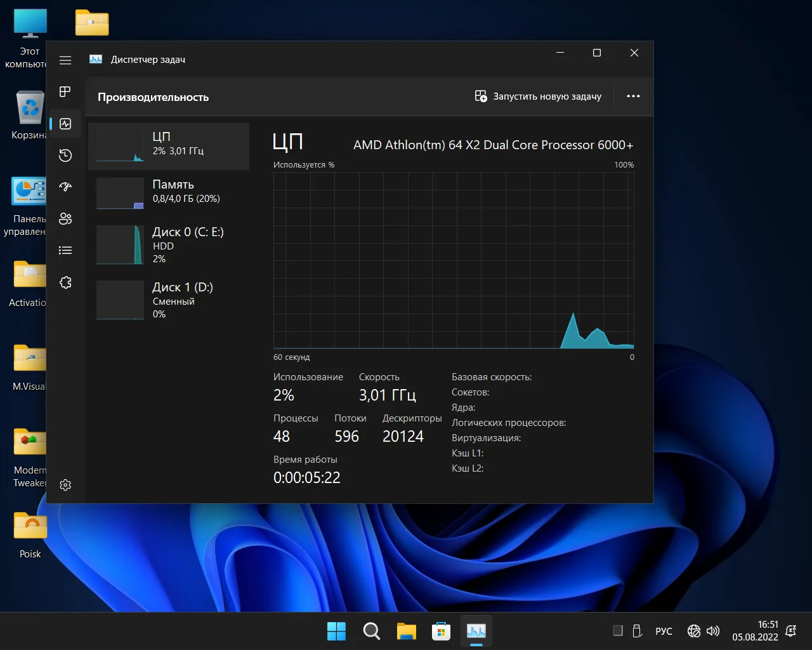Open the Services page icon
The width and height of the screenshot is (812, 650).
(65, 282)
